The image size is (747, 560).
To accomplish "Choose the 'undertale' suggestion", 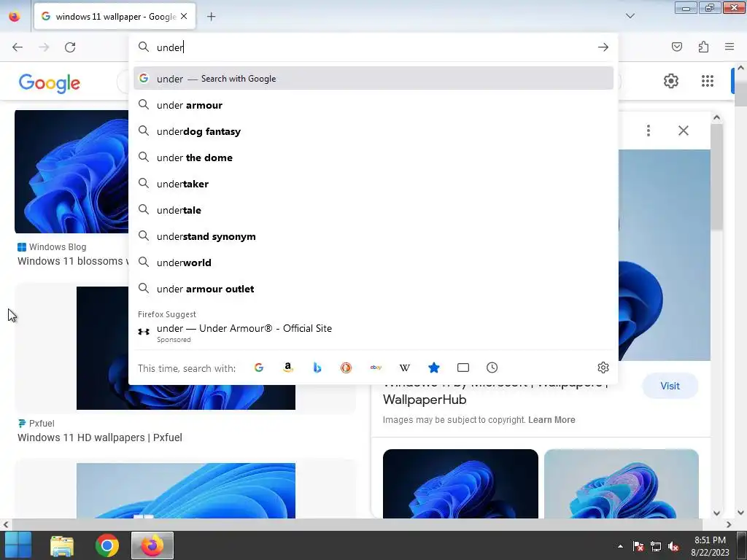I will (x=373, y=210).
